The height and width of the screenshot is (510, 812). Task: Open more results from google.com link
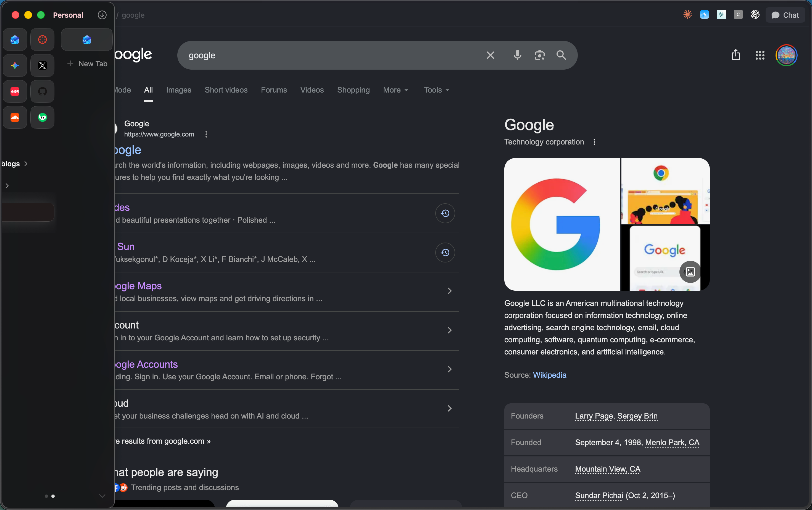click(162, 441)
